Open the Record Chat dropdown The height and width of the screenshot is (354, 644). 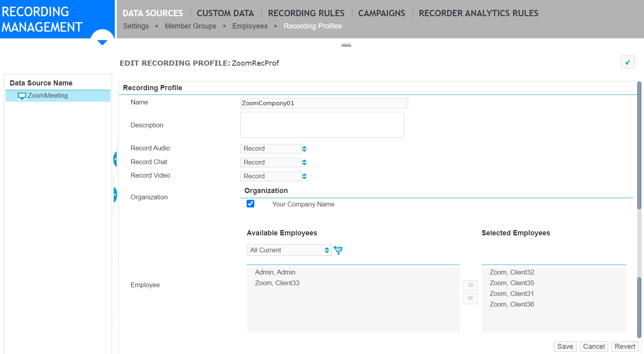[x=274, y=163]
